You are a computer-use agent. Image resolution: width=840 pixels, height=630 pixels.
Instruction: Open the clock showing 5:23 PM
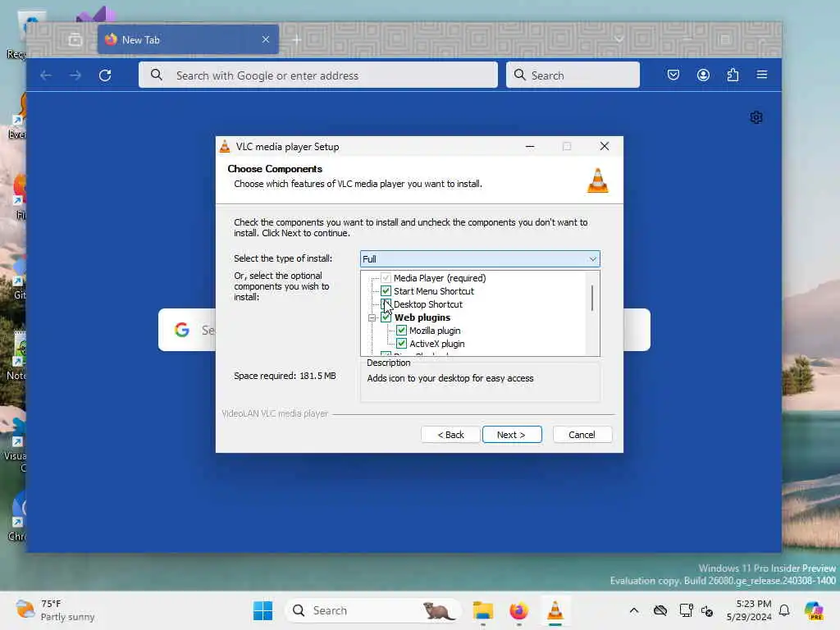coord(749,610)
